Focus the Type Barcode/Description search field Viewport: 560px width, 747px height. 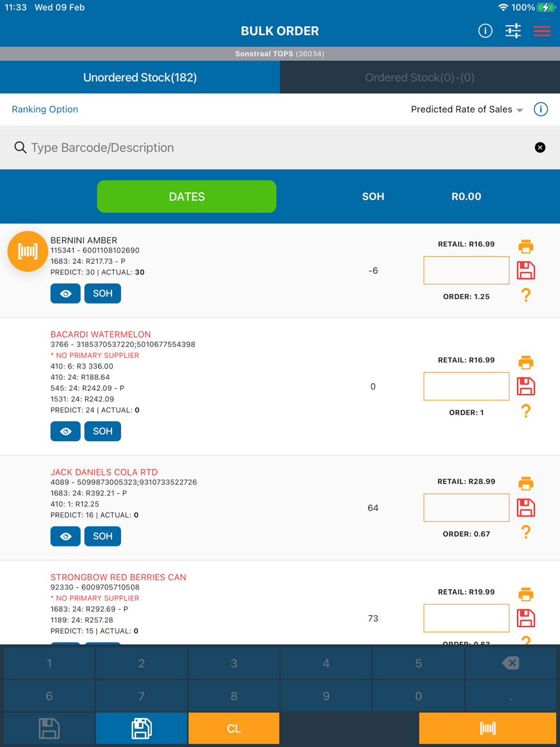pos(280,147)
